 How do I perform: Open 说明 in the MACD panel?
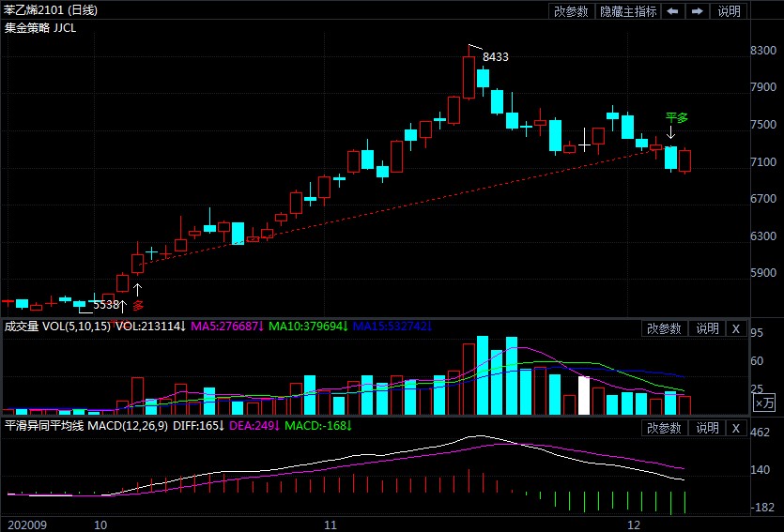click(x=707, y=428)
